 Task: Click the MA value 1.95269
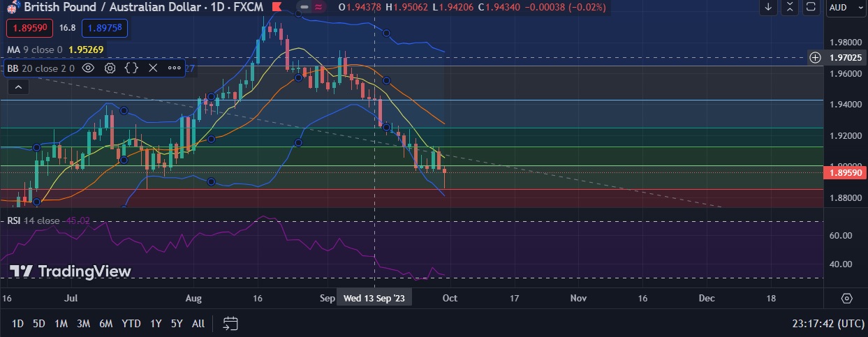[85, 50]
